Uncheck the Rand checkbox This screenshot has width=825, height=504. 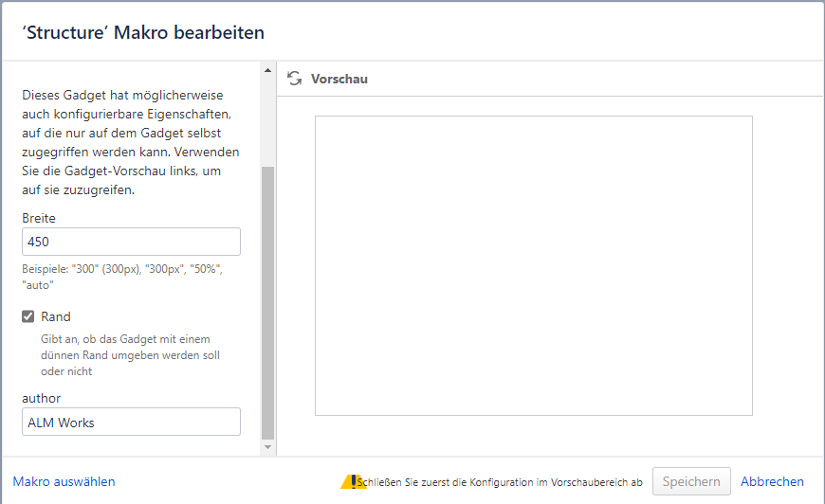27,316
